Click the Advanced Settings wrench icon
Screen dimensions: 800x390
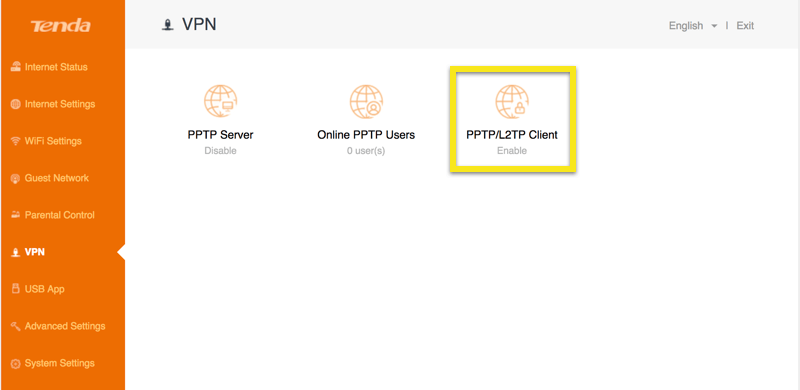[x=15, y=326]
